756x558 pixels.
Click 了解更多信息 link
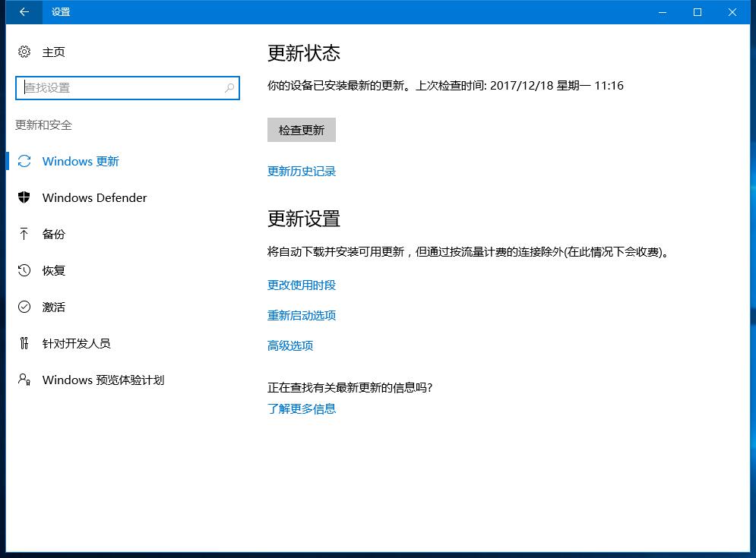click(x=302, y=408)
